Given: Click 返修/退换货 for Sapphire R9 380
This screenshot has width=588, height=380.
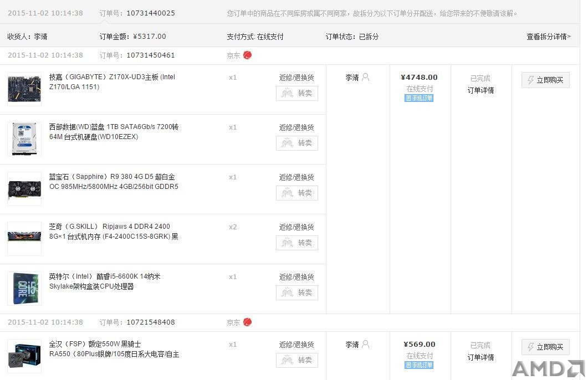Looking at the screenshot, I should (296, 177).
